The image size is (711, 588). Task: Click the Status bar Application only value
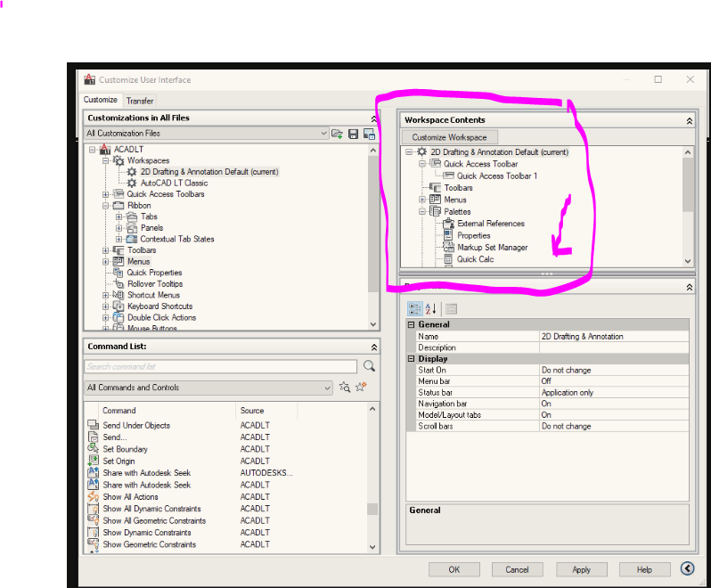[614, 393]
